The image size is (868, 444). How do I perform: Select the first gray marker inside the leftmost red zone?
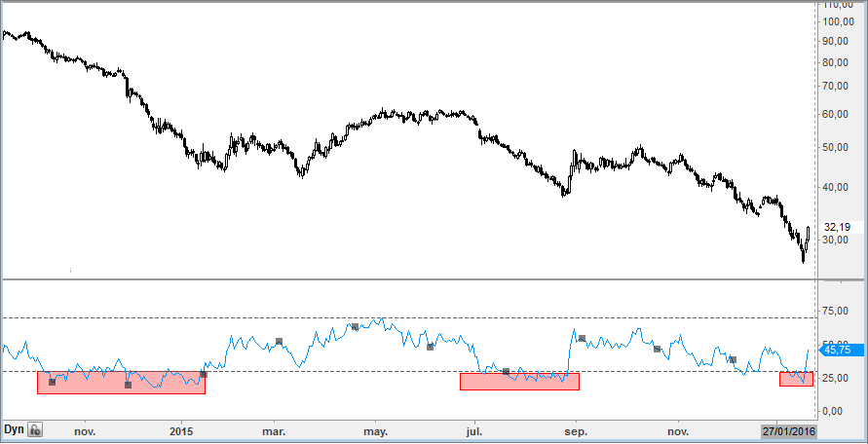52,382
